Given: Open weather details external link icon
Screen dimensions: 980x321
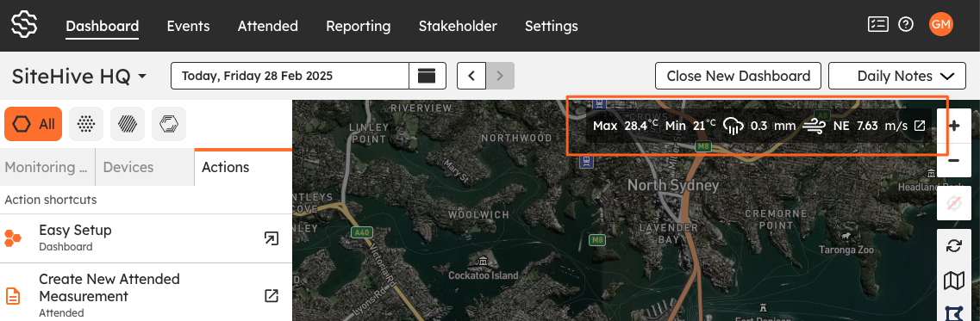Looking at the screenshot, I should [x=920, y=126].
